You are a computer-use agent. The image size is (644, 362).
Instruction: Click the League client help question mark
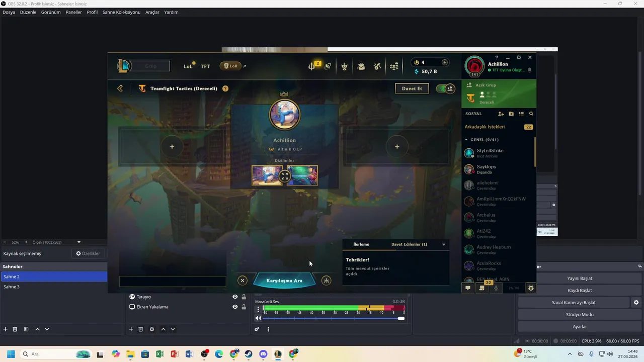(497, 57)
